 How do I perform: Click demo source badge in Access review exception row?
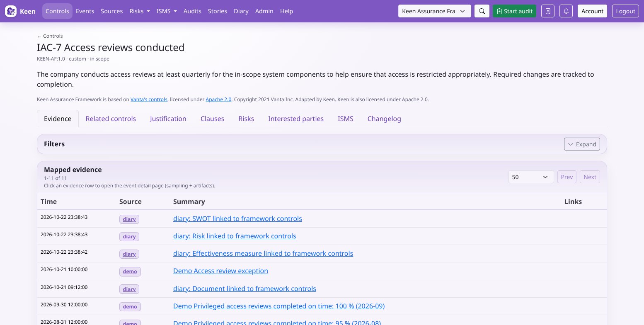[x=130, y=272]
